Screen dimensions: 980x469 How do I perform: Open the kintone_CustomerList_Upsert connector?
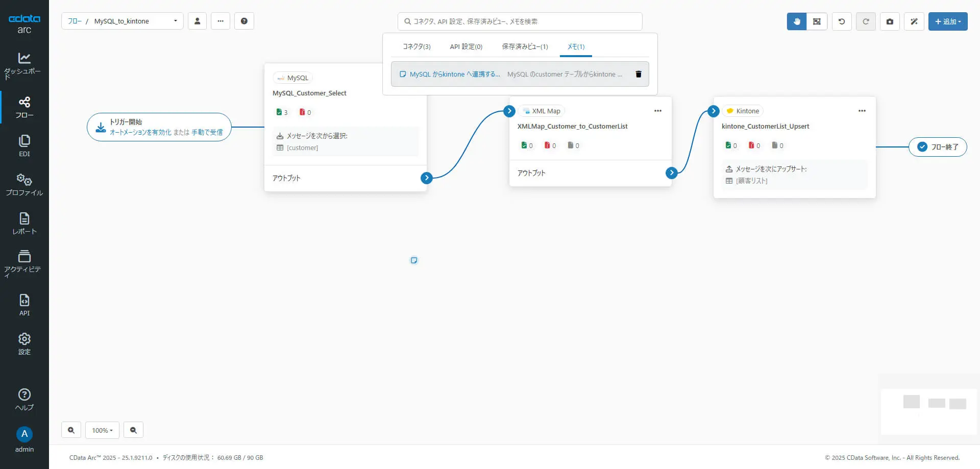(765, 126)
